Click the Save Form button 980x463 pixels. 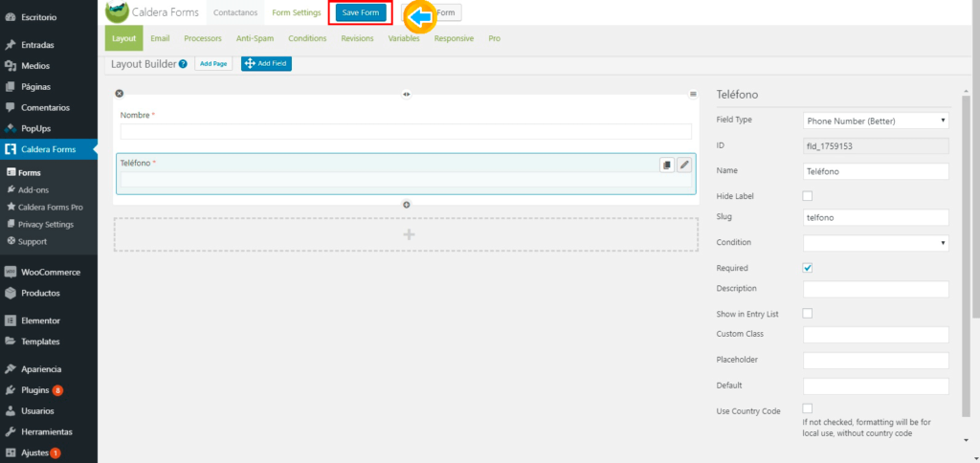361,12
